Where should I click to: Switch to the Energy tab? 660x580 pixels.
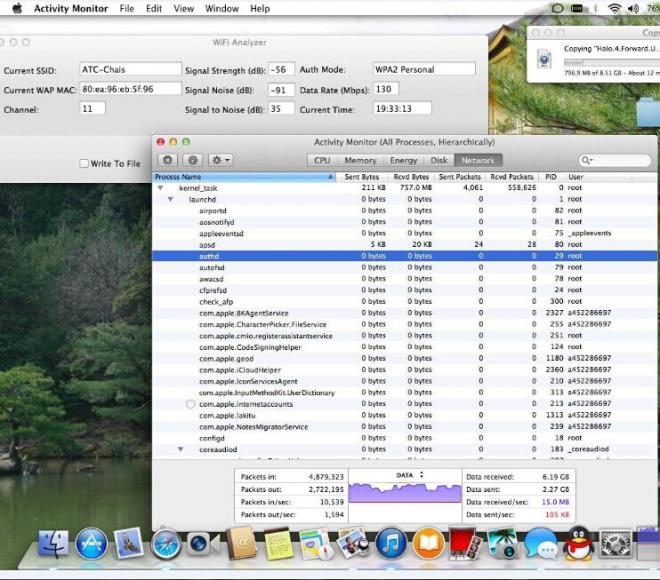(x=403, y=160)
